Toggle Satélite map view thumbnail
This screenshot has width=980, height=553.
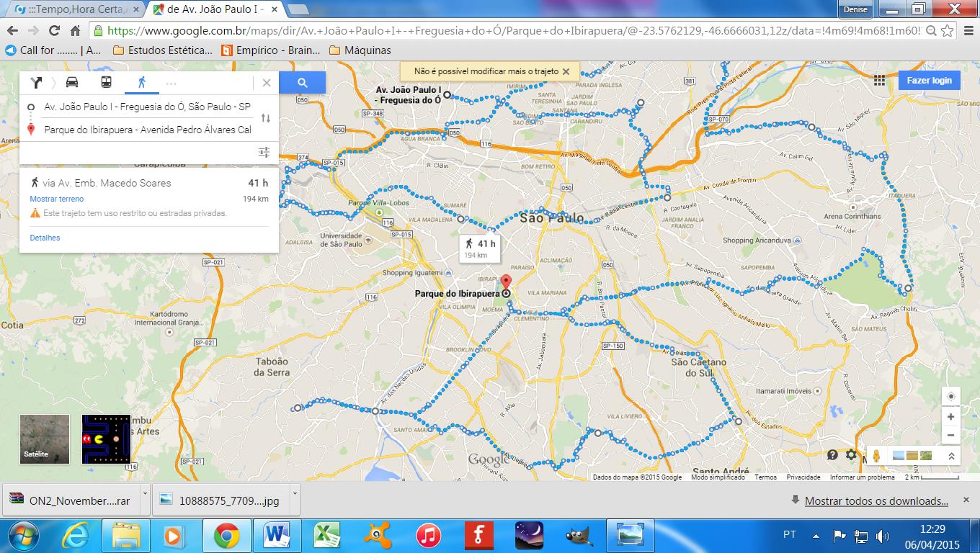45,439
